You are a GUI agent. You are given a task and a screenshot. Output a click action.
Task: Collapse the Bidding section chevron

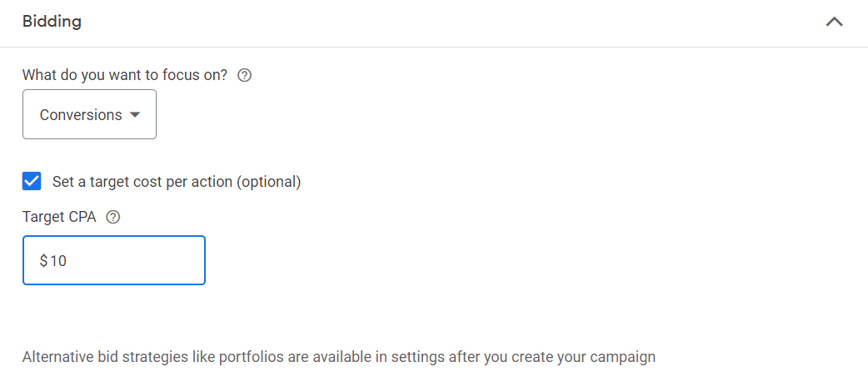click(834, 23)
